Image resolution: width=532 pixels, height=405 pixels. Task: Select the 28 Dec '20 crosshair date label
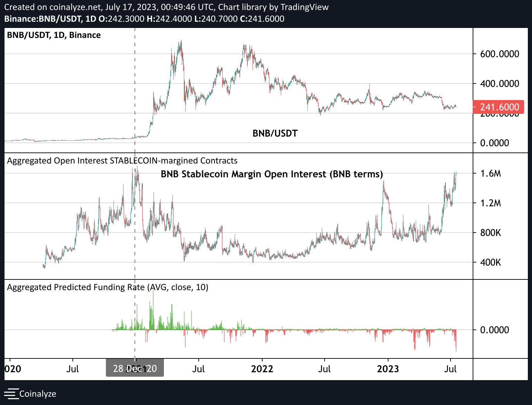click(135, 368)
